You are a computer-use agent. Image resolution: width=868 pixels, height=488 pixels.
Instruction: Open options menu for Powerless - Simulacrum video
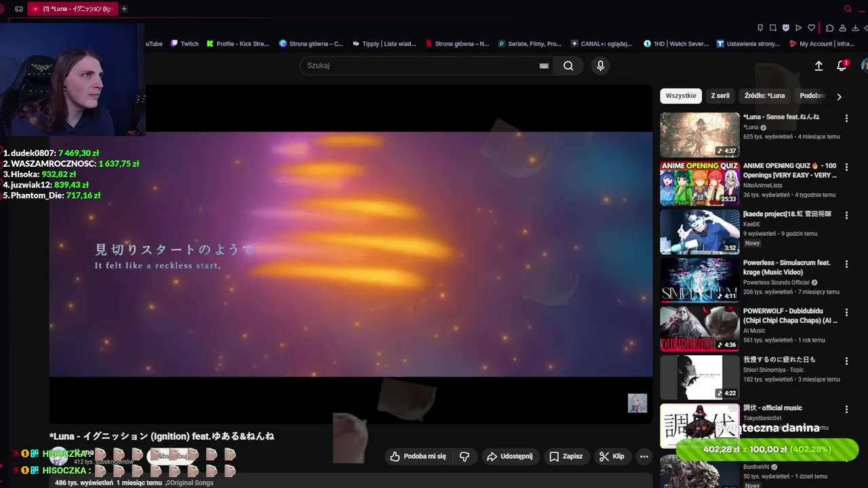point(846,264)
